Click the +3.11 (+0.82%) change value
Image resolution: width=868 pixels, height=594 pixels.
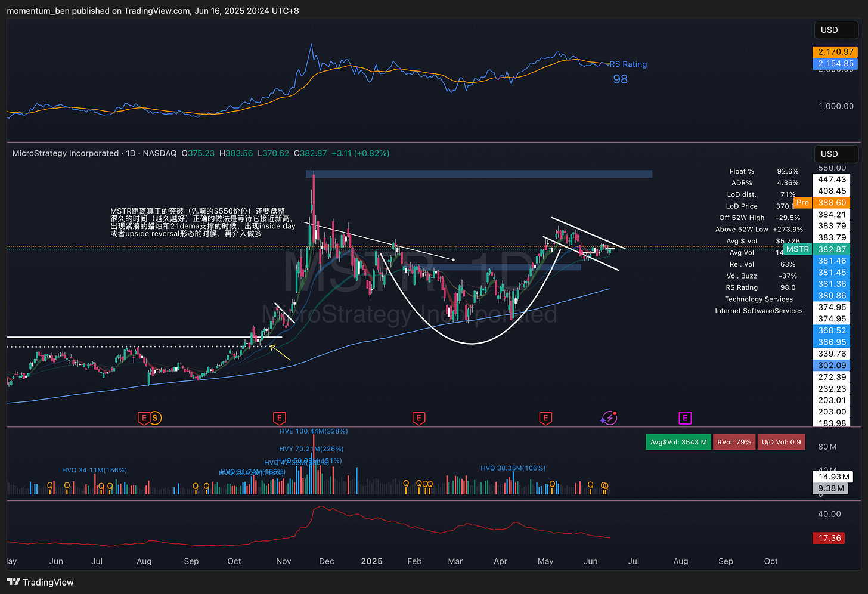(x=361, y=153)
